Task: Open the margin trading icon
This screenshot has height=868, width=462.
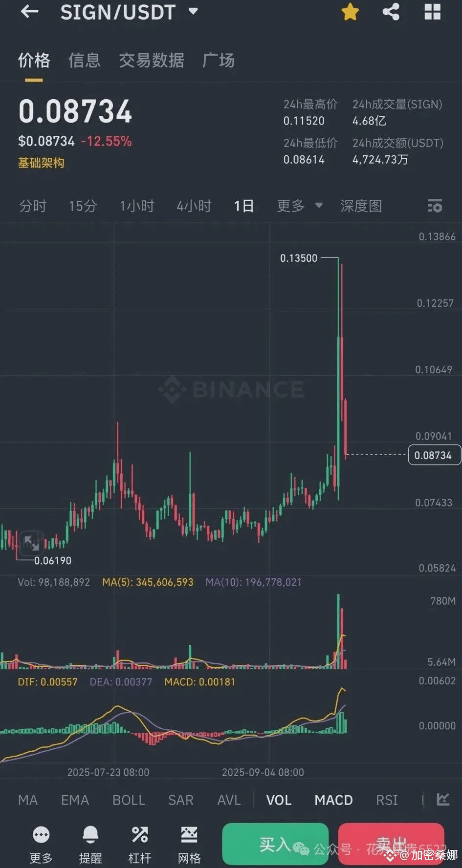Action: pyautogui.click(x=140, y=835)
